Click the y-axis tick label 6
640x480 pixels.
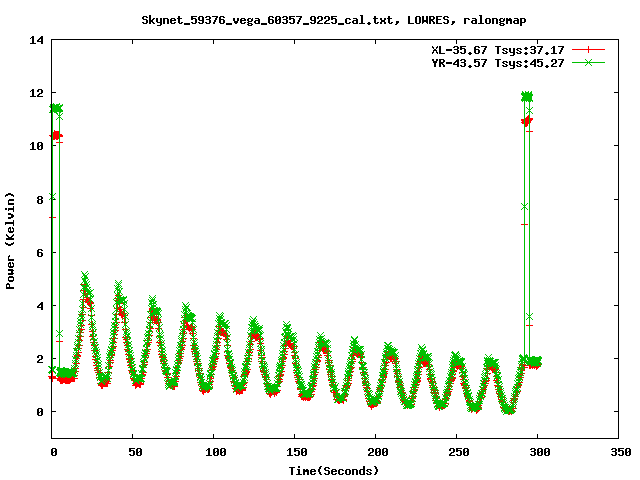pos(40,253)
